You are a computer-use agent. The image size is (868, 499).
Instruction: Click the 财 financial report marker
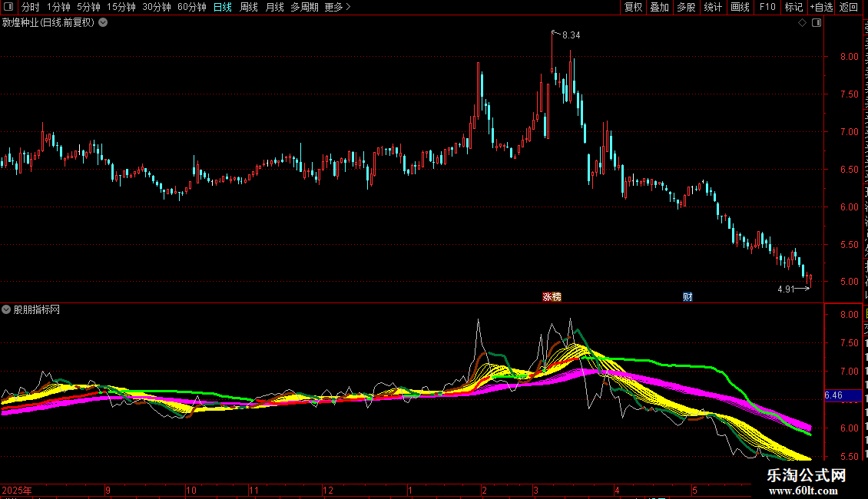(687, 297)
